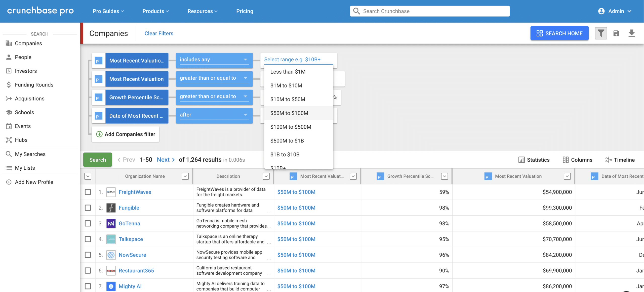Click the SEARCH HOME button
This screenshot has height=292, width=644.
[x=559, y=33]
